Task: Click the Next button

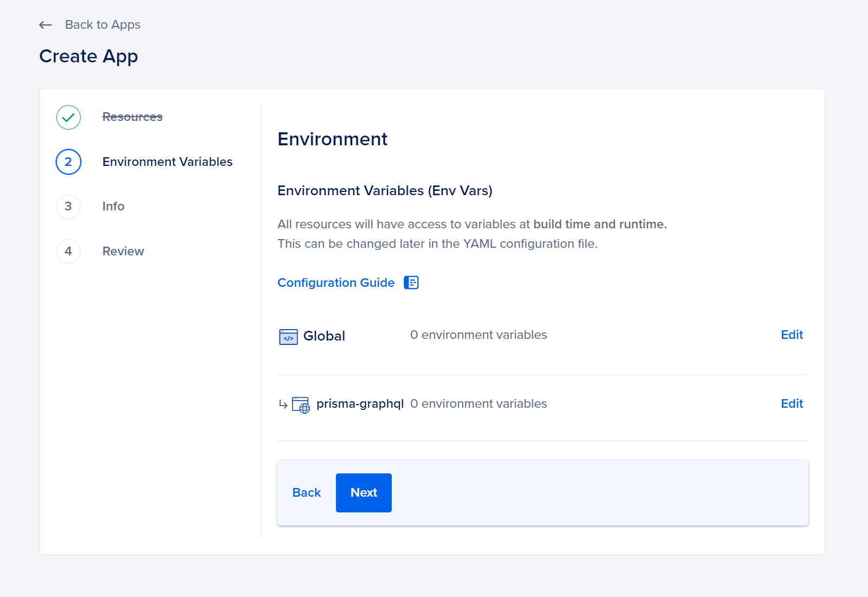Action: point(364,493)
